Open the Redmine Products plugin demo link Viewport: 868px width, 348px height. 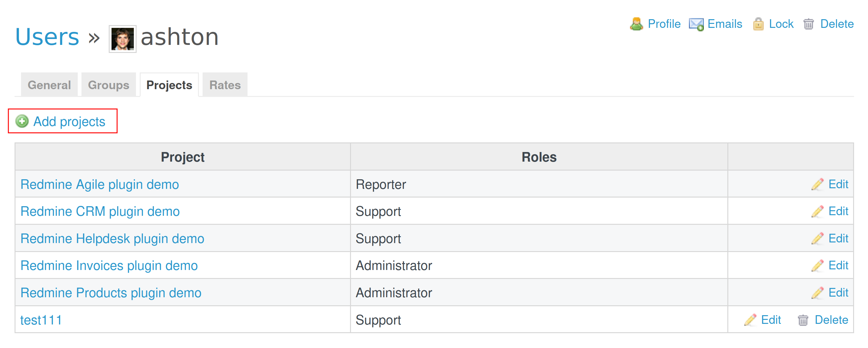111,293
